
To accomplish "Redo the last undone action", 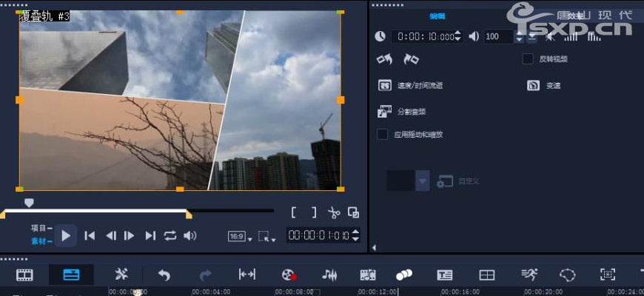I will point(205,275).
